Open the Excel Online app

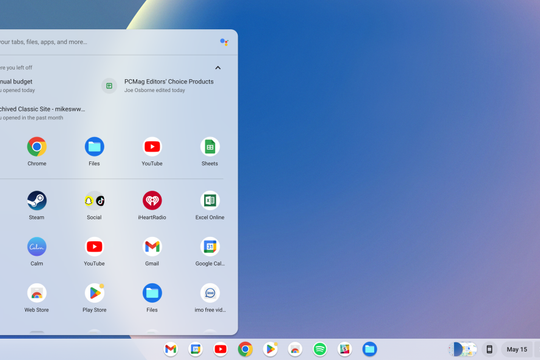click(x=210, y=200)
